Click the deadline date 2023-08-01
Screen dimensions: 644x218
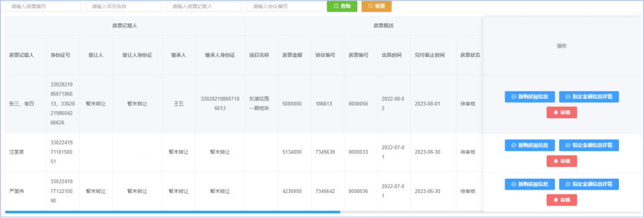click(428, 104)
